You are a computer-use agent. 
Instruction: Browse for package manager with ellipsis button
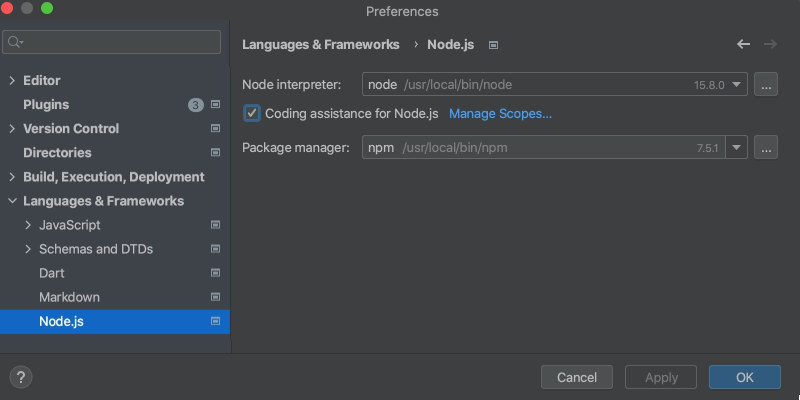pyautogui.click(x=766, y=147)
